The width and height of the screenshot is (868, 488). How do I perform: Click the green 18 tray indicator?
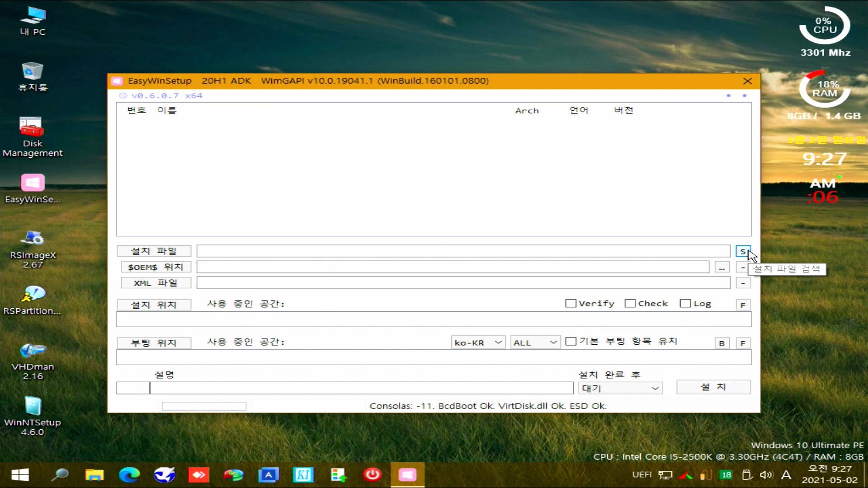pos(726,475)
